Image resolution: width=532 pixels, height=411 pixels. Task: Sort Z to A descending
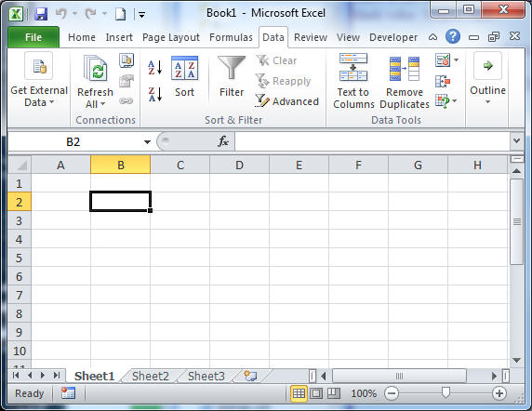click(x=155, y=94)
